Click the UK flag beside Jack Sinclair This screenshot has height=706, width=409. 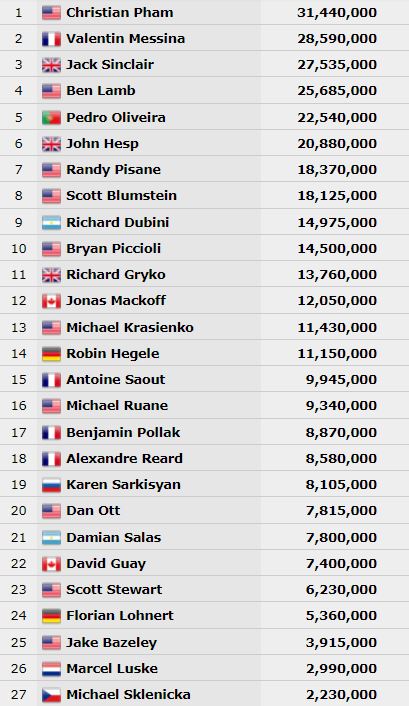pos(51,65)
